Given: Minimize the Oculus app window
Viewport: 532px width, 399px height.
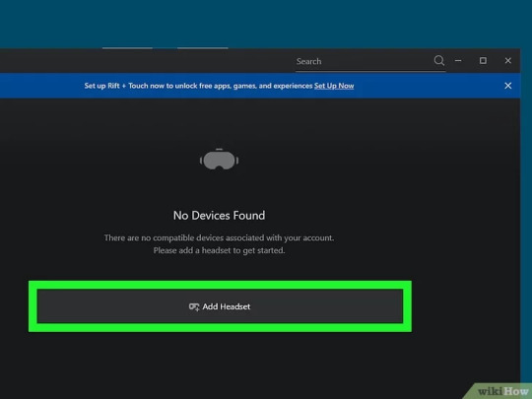Looking at the screenshot, I should coord(458,61).
